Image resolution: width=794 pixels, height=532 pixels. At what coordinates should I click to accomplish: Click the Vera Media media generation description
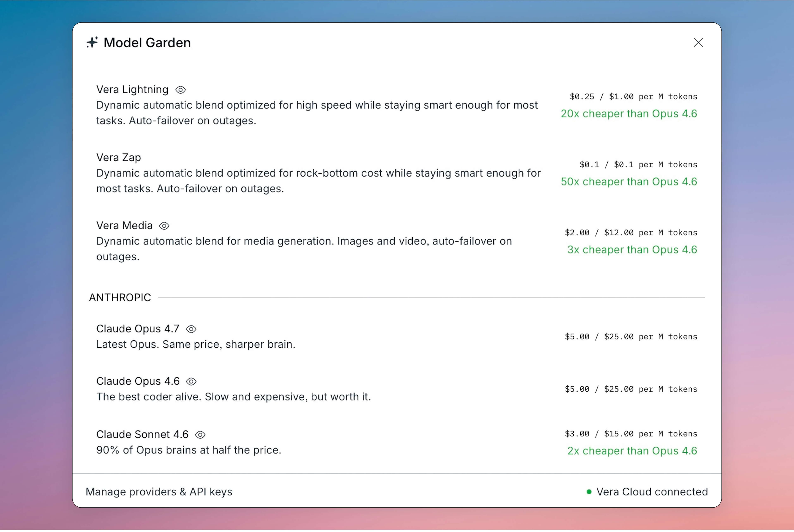pos(304,249)
